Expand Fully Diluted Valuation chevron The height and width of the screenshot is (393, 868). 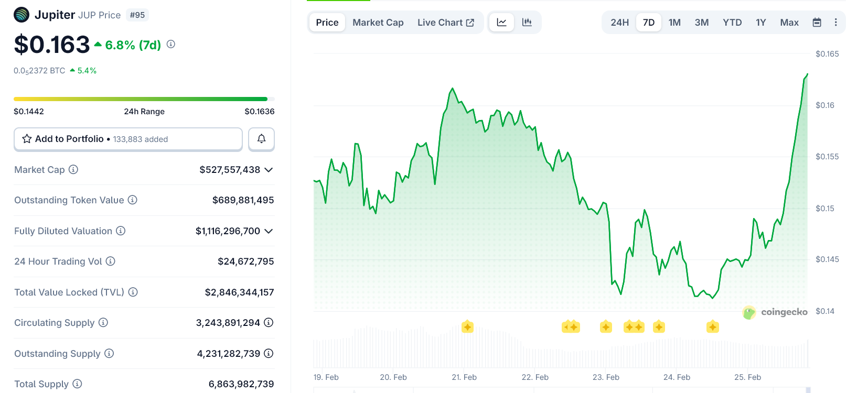(x=269, y=231)
